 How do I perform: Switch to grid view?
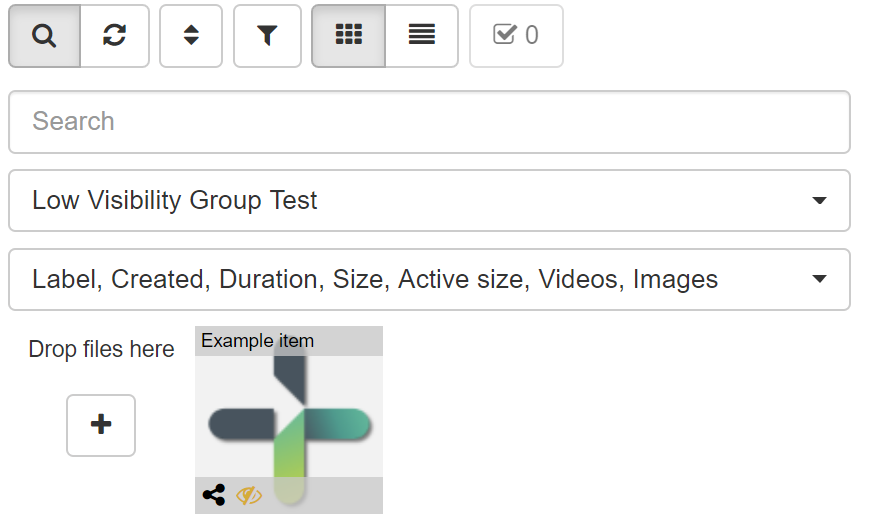(349, 36)
